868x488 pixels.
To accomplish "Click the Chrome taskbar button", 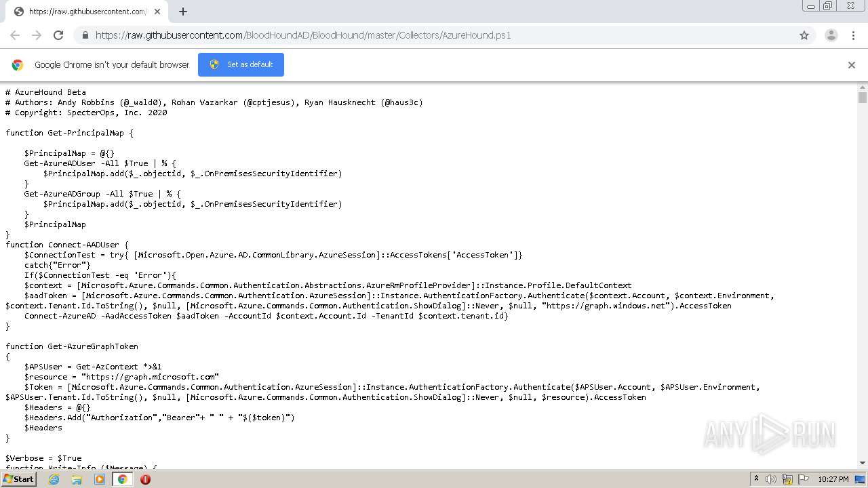I will [x=123, y=479].
